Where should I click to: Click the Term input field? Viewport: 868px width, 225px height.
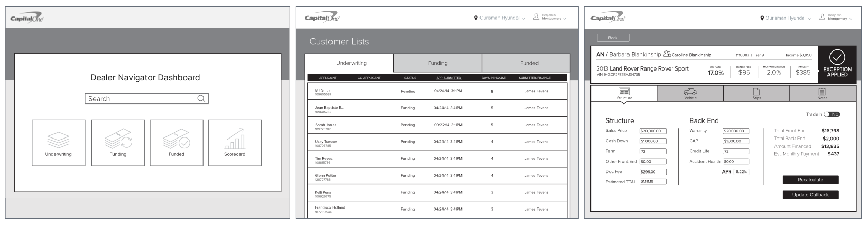[653, 151]
